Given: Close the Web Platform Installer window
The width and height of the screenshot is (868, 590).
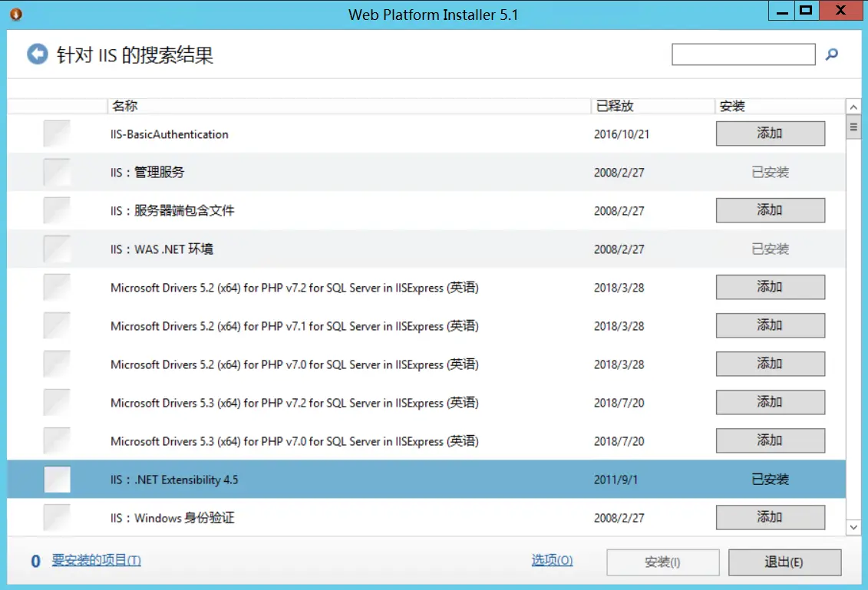Looking at the screenshot, I should tap(841, 11).
